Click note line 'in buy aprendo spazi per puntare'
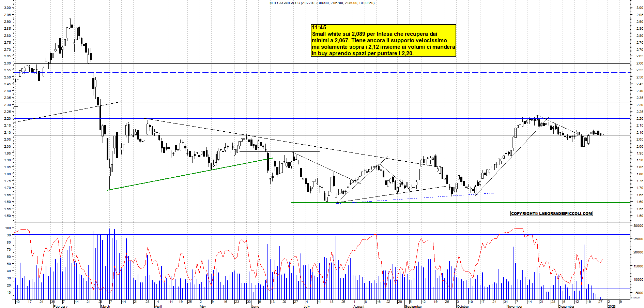This screenshot has width=644, height=308. coord(363,54)
